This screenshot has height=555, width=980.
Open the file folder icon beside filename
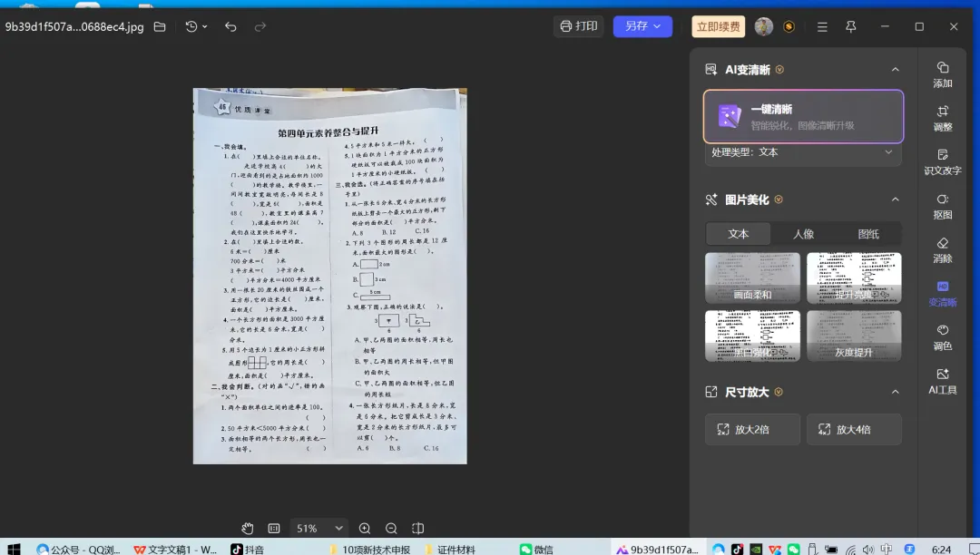160,27
